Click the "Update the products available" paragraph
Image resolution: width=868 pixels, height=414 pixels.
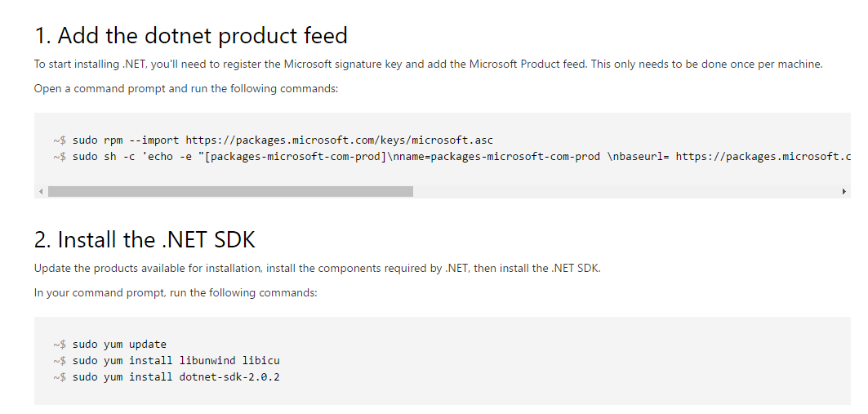point(317,268)
